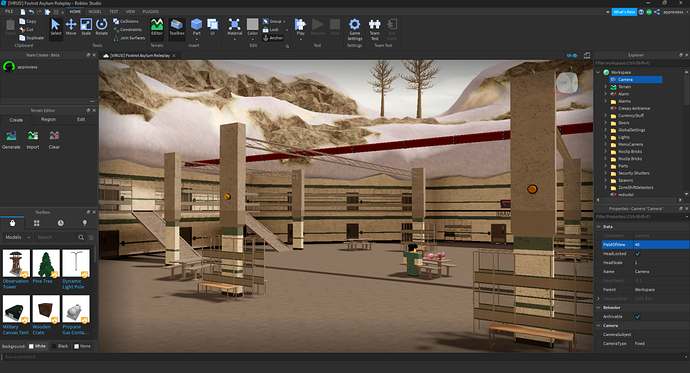This screenshot has width=690, height=373.
Task: Switch to the VIEW ribbon tab
Action: [x=131, y=12]
